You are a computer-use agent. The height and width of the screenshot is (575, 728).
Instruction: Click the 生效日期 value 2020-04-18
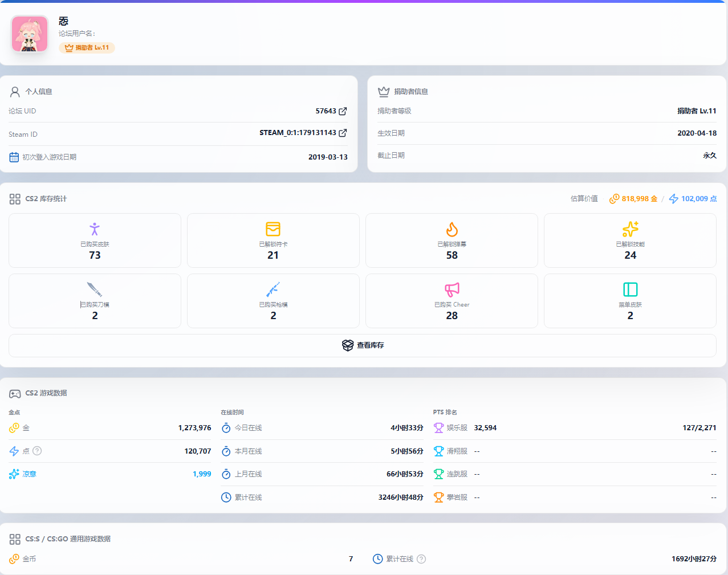pos(697,133)
